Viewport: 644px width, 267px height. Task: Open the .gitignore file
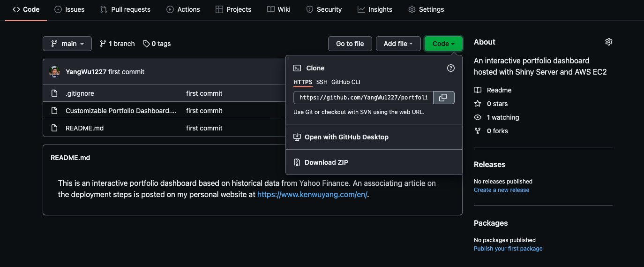(x=80, y=93)
